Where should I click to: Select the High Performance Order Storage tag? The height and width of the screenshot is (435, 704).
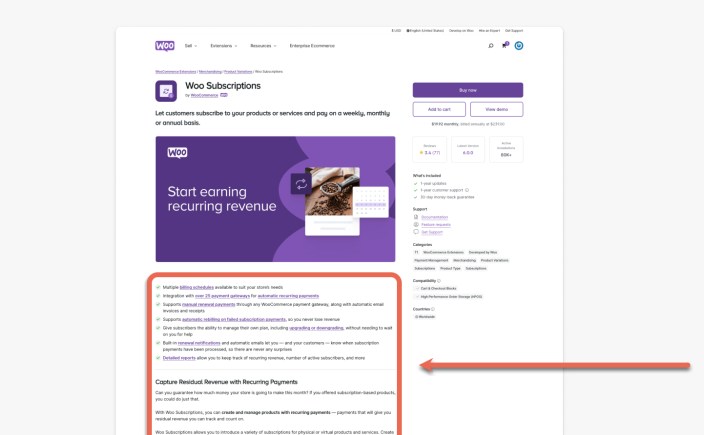[x=449, y=297]
